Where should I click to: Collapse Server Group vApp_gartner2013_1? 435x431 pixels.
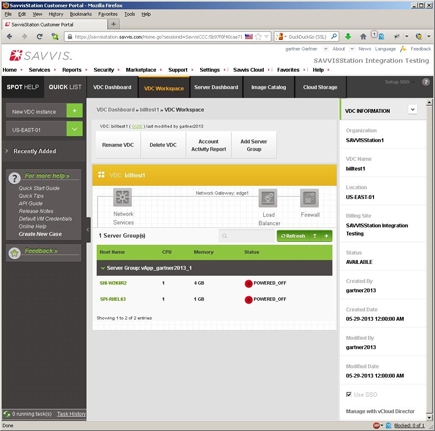tap(103, 268)
